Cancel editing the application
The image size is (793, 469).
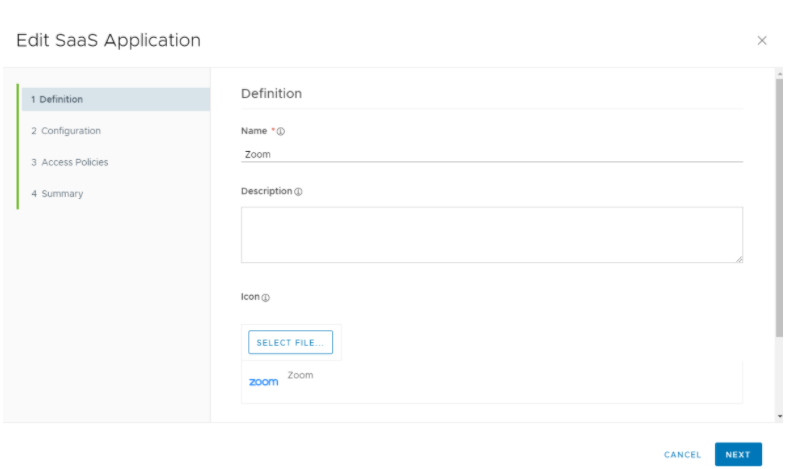point(682,455)
